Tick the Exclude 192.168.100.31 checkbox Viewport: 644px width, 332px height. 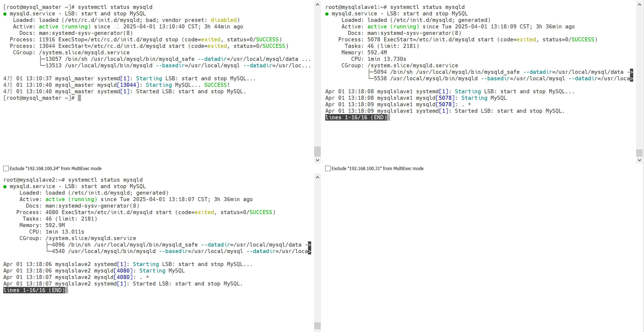click(x=328, y=168)
